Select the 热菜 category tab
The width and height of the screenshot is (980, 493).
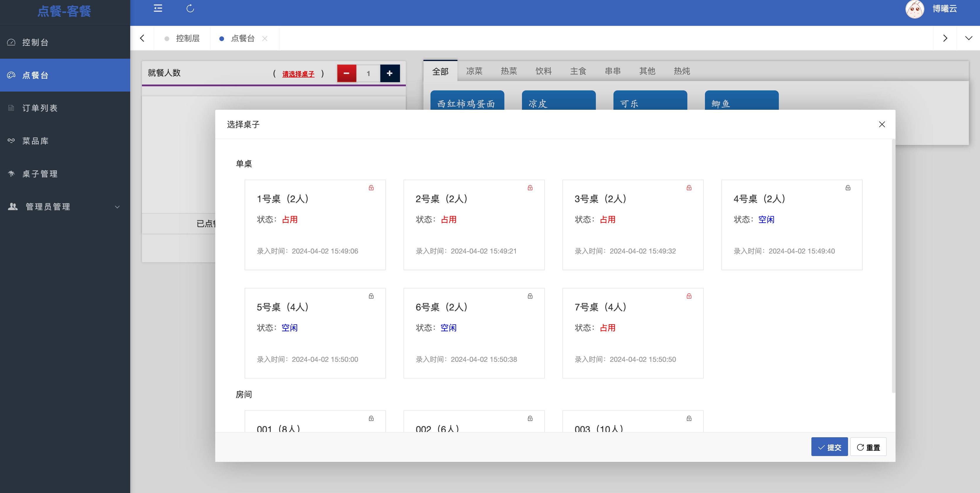click(509, 71)
